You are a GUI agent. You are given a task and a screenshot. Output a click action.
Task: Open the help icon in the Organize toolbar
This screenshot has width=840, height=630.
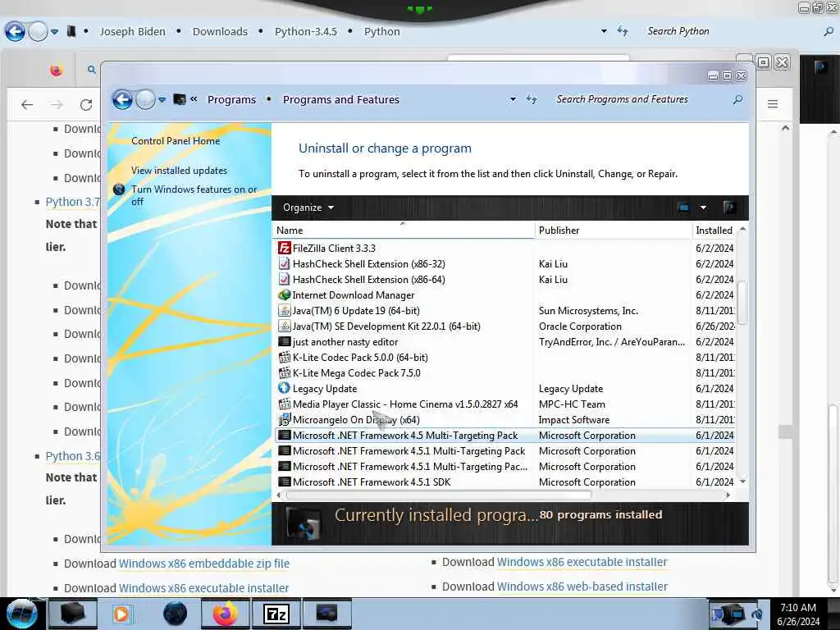pyautogui.click(x=728, y=208)
